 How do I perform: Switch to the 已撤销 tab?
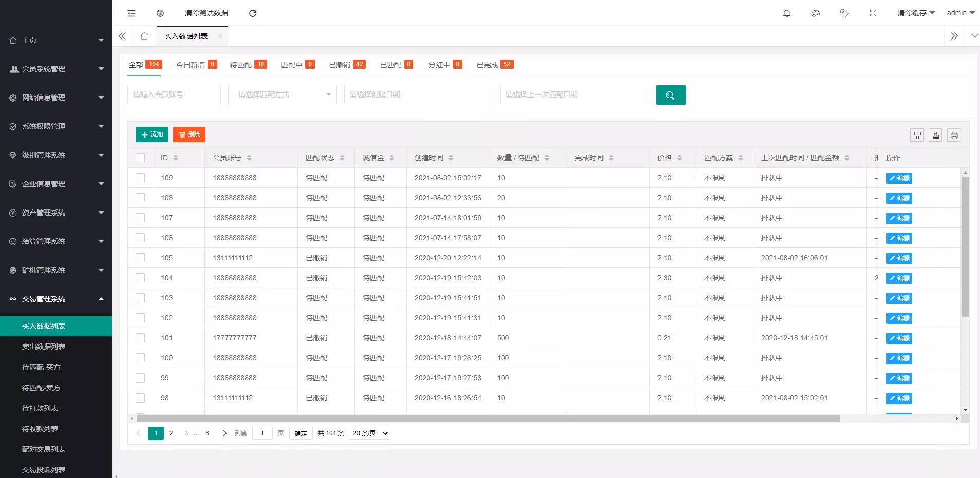[x=341, y=64]
